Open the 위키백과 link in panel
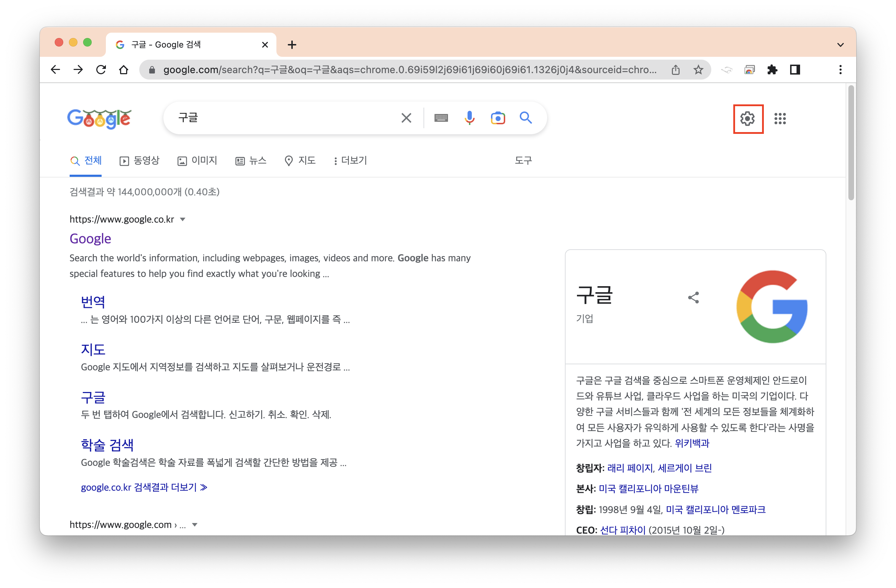The width and height of the screenshot is (896, 588). 692,443
